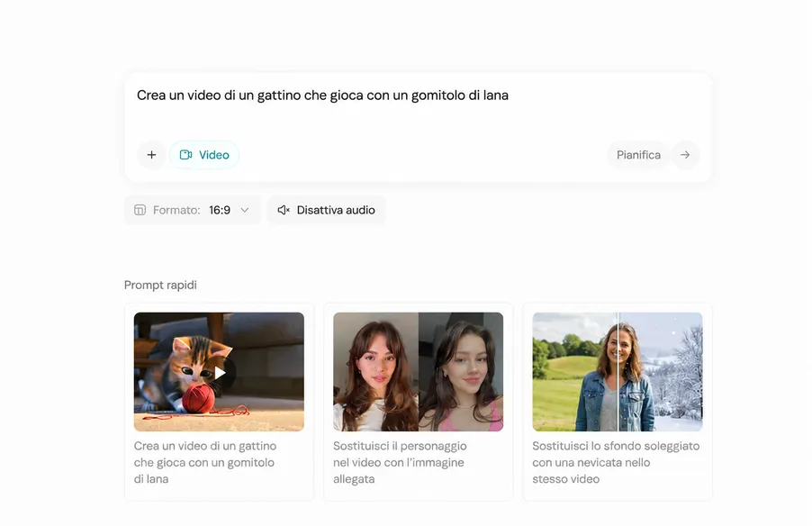Open the character replacement thumbnail
Viewport: 812px width, 526px height.
(x=418, y=372)
